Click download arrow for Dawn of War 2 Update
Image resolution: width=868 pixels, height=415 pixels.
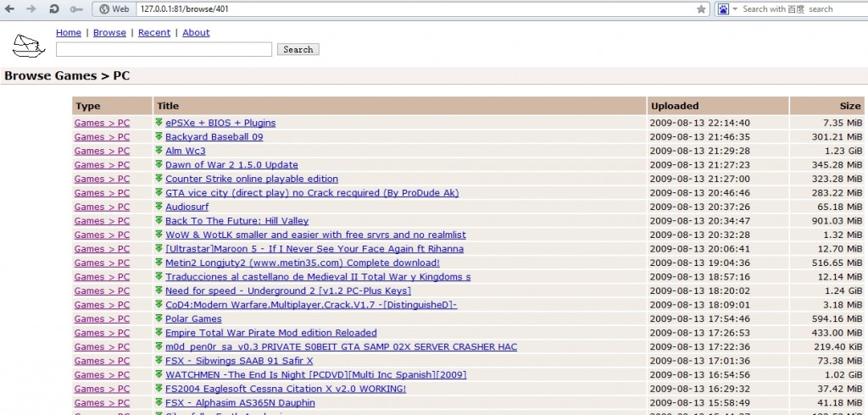click(x=159, y=164)
